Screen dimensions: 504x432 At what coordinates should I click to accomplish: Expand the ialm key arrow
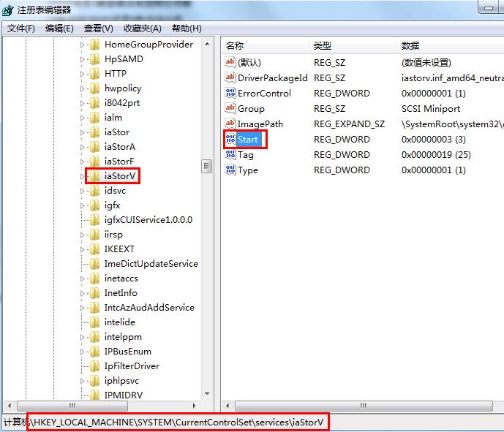point(82,118)
